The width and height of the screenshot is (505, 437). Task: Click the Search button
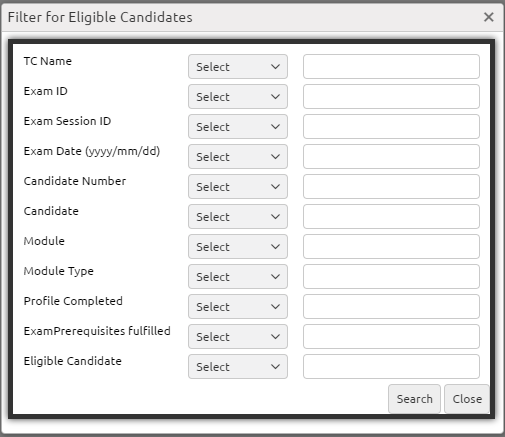point(414,399)
